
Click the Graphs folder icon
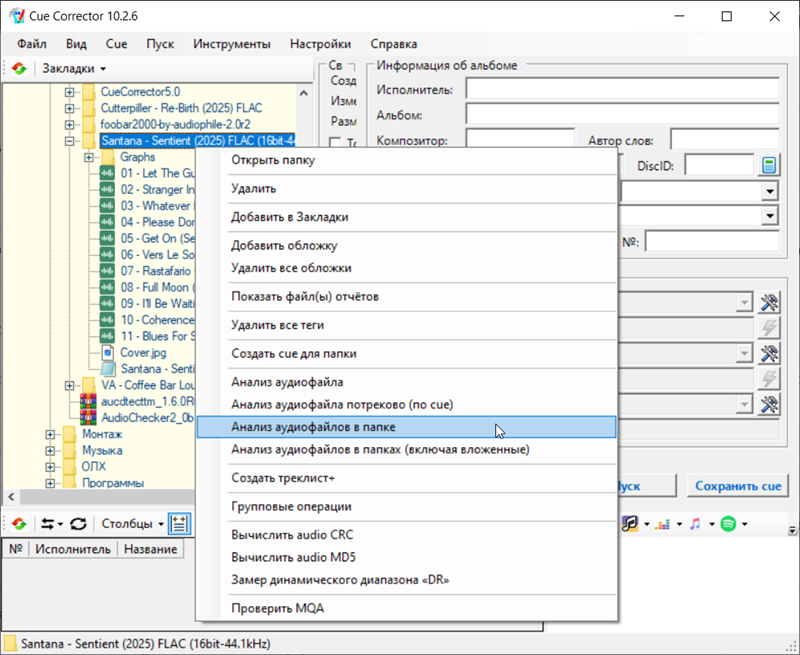pyautogui.click(x=108, y=157)
